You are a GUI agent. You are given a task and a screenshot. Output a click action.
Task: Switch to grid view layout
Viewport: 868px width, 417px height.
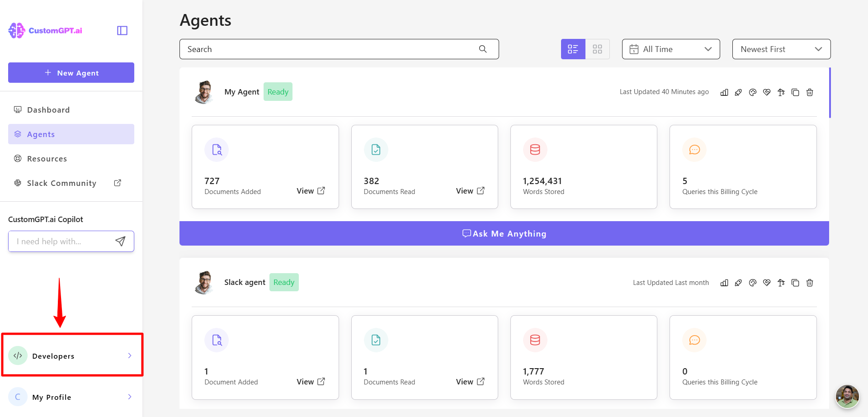[x=598, y=49]
